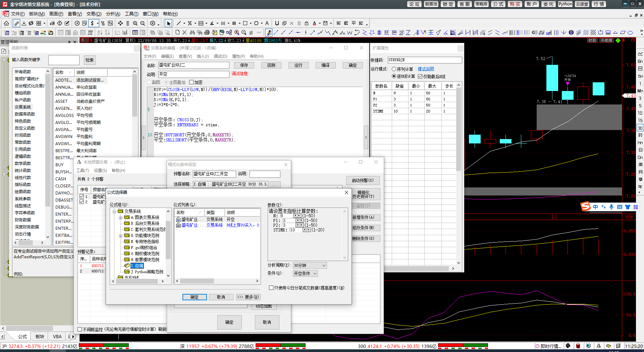Click 确定 in 公式选择器 dialog
Viewport: 644px width, 352px height.
(195, 297)
